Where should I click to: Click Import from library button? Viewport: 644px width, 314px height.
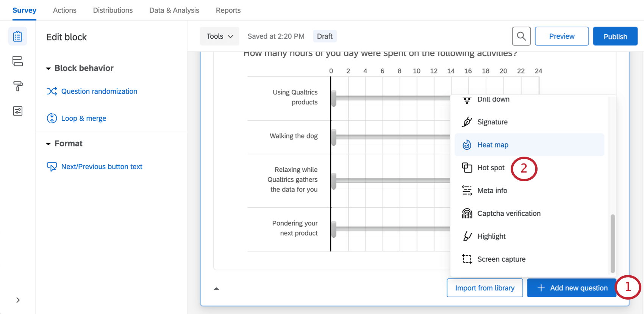[x=485, y=288]
